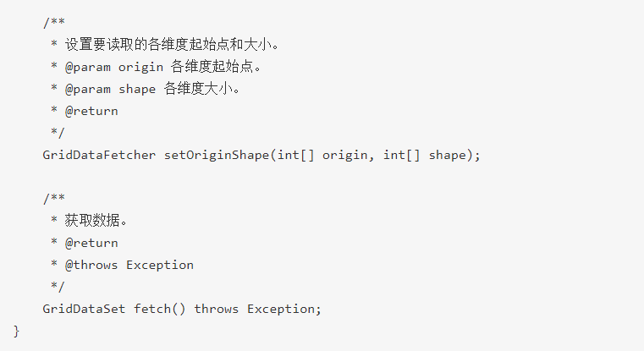Screen dimensions: 644x351
Task: Click Exception at the end of the fetch declaration
Action: (x=281, y=309)
